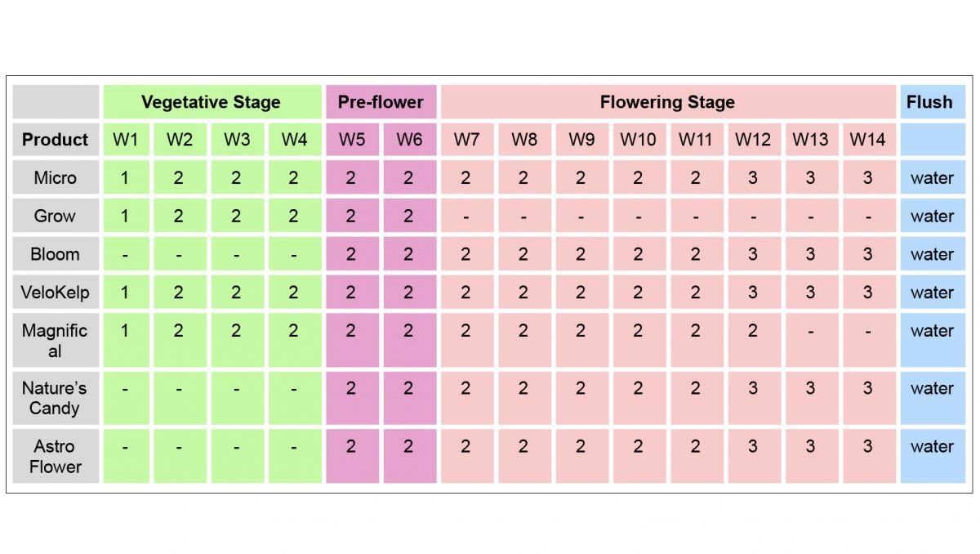
Task: Click the W14 week header
Action: click(867, 140)
